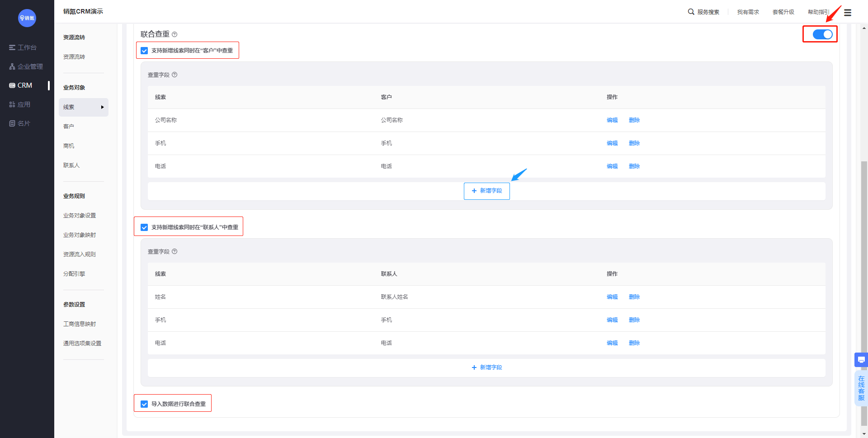Open the hamburger menu at top right
Screen dimensions: 868x438
848,13
